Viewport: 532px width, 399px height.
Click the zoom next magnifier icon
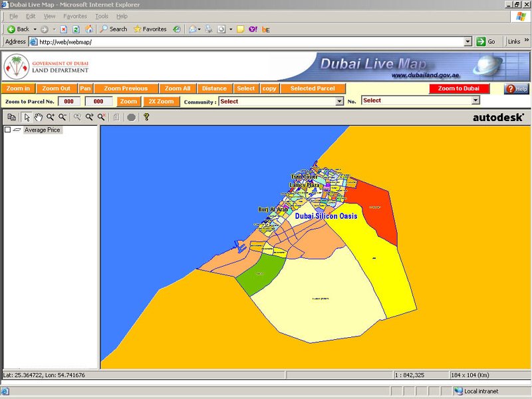(x=89, y=118)
